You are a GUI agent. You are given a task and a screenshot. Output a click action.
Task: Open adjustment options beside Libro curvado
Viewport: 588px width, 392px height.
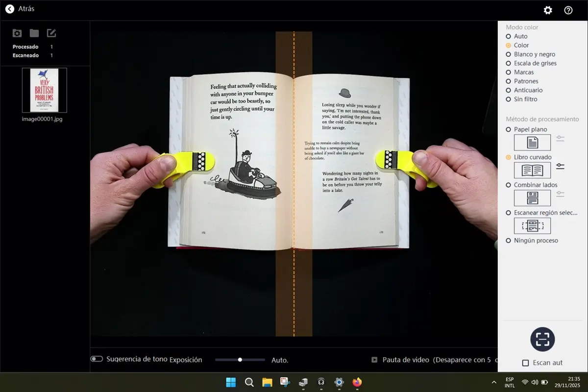click(560, 167)
